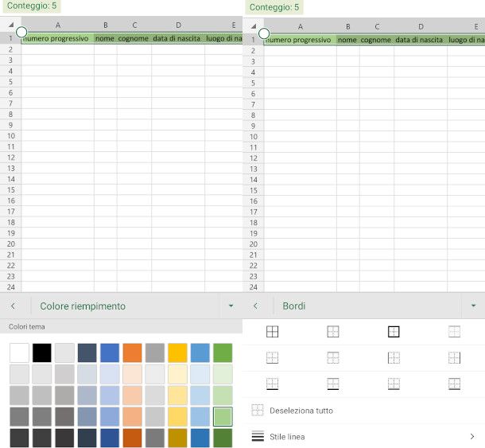
Task: Click 'cognome' cell in Colore riempimento sheet
Action: [134, 38]
